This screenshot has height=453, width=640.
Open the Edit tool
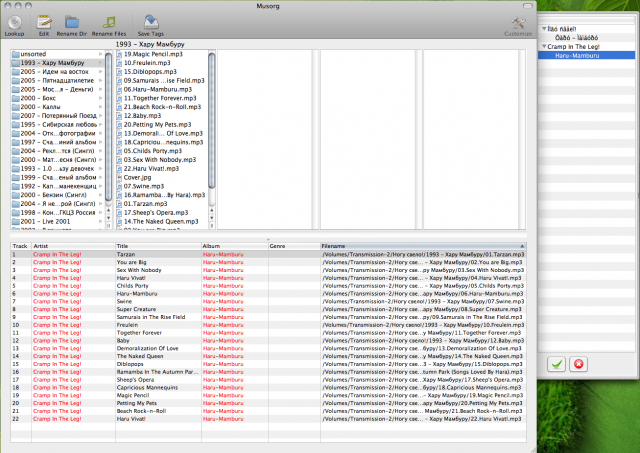pos(44,22)
